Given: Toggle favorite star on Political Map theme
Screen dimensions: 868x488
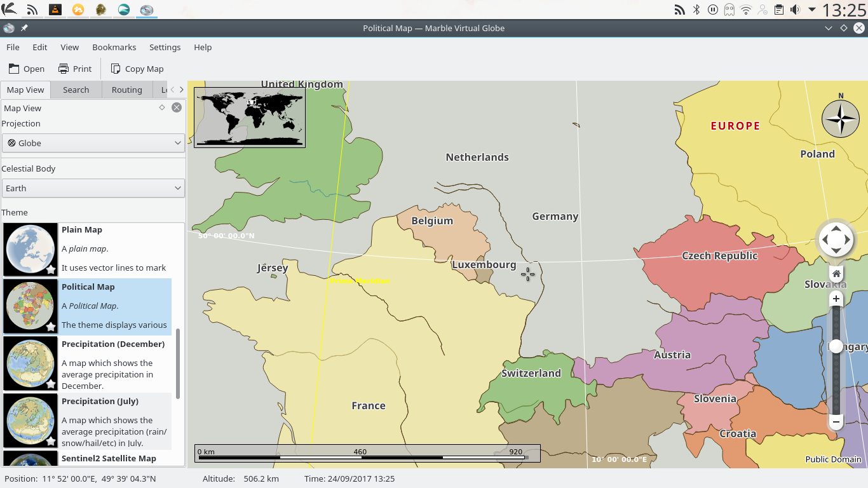Looking at the screenshot, I should [50, 327].
